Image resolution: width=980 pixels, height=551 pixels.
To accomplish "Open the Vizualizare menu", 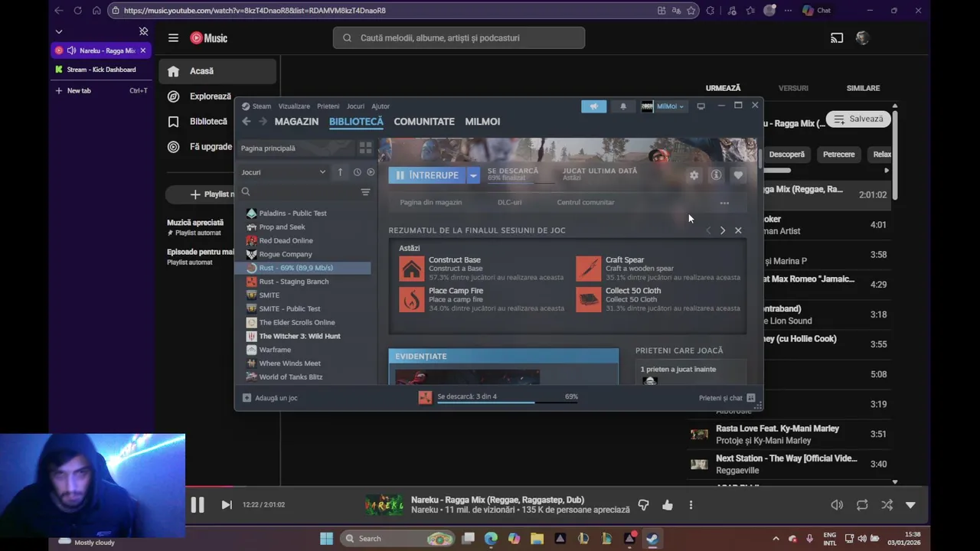I will click(294, 106).
